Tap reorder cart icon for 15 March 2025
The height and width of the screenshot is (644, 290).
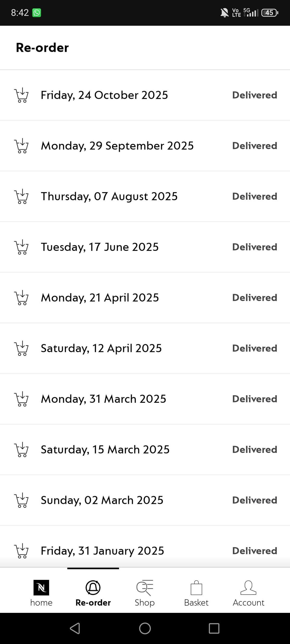[21, 449]
